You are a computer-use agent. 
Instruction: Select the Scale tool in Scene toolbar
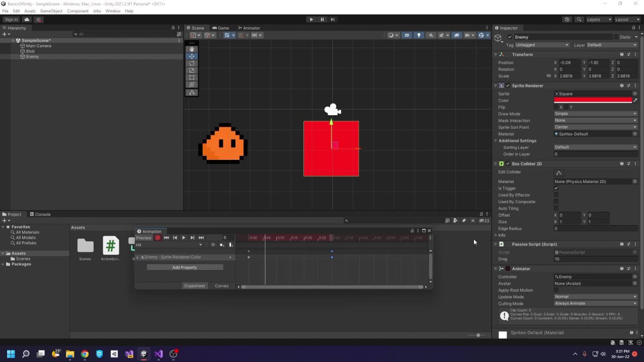point(192,71)
